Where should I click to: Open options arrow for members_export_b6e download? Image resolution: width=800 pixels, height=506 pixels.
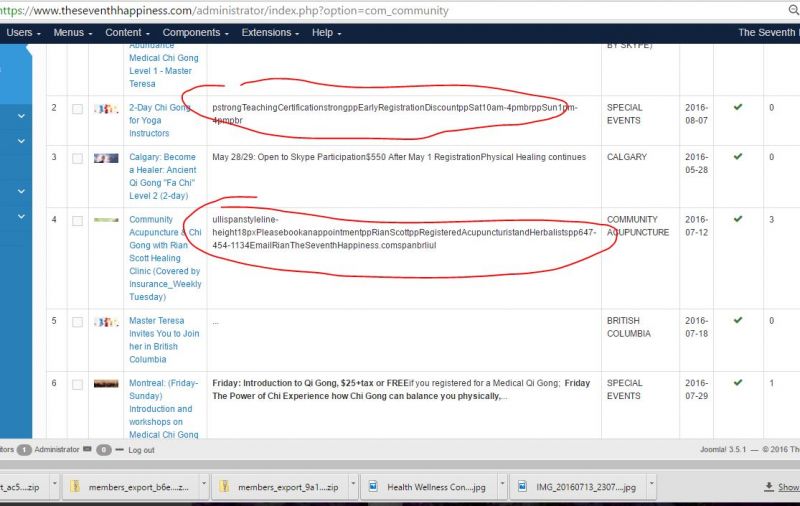pyautogui.click(x=204, y=482)
